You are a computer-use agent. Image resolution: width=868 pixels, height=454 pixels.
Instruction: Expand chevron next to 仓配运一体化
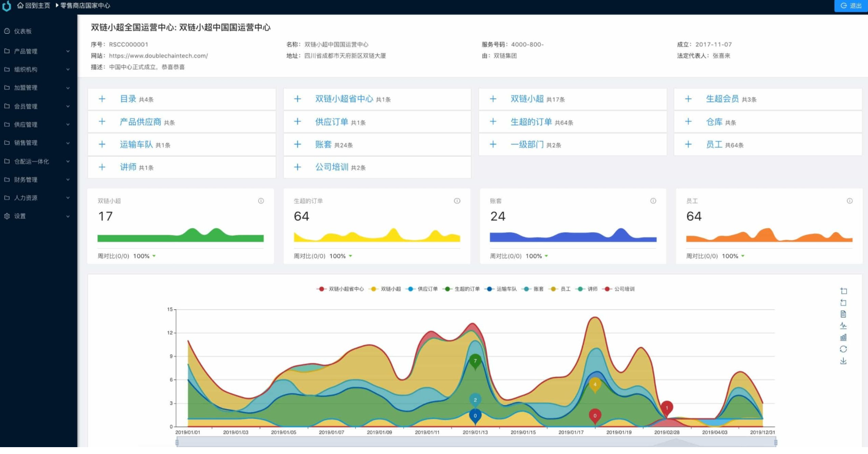[x=68, y=162]
